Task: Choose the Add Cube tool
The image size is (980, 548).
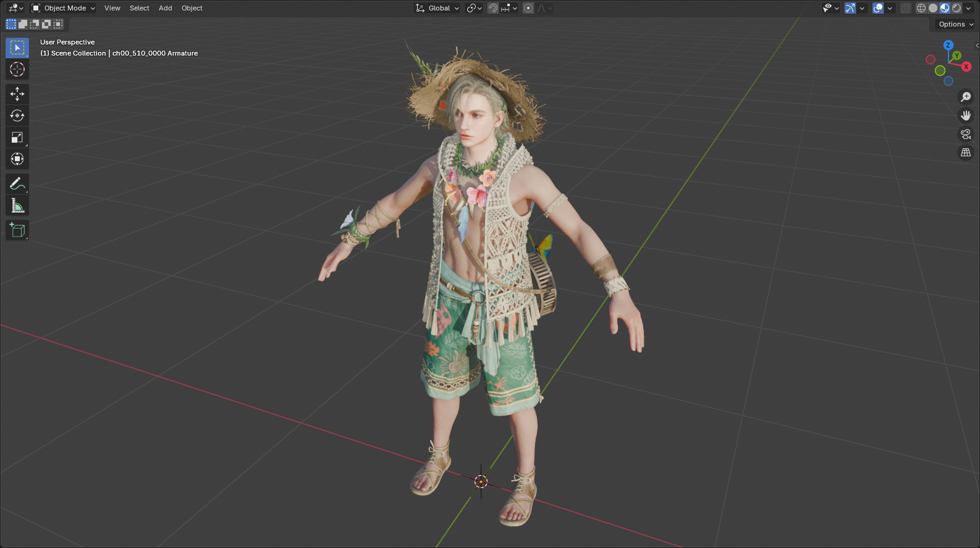Action: pos(17,230)
